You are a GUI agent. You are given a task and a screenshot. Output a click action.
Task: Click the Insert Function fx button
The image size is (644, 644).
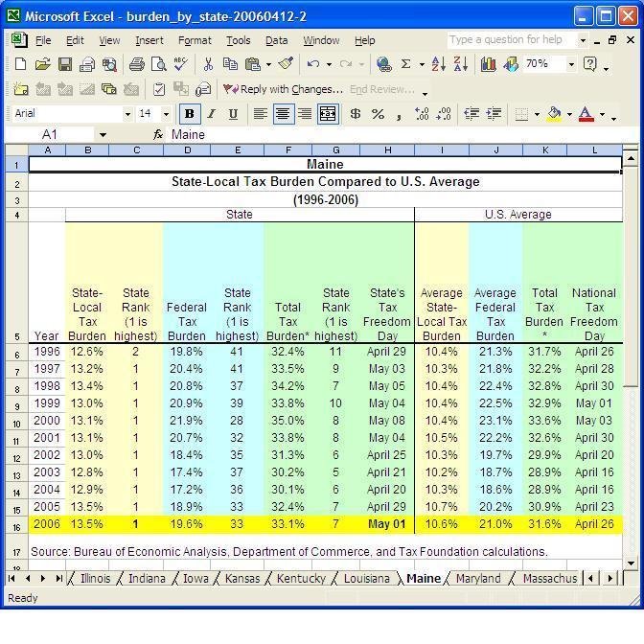coord(158,134)
